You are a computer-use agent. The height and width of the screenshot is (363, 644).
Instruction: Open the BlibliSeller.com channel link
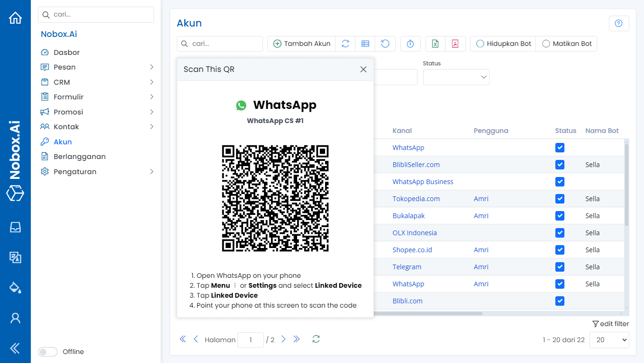[x=416, y=164]
